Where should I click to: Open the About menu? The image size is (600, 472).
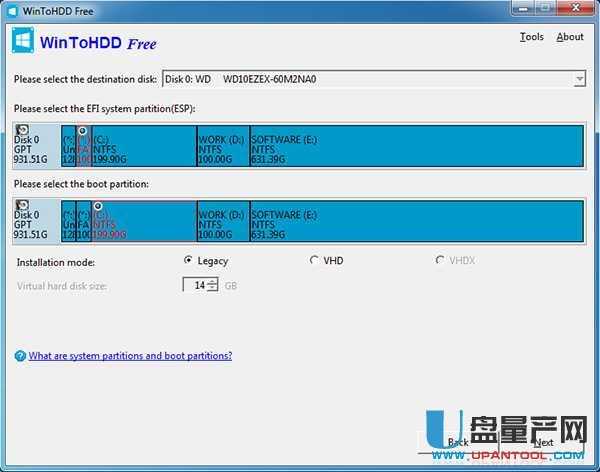tap(570, 37)
